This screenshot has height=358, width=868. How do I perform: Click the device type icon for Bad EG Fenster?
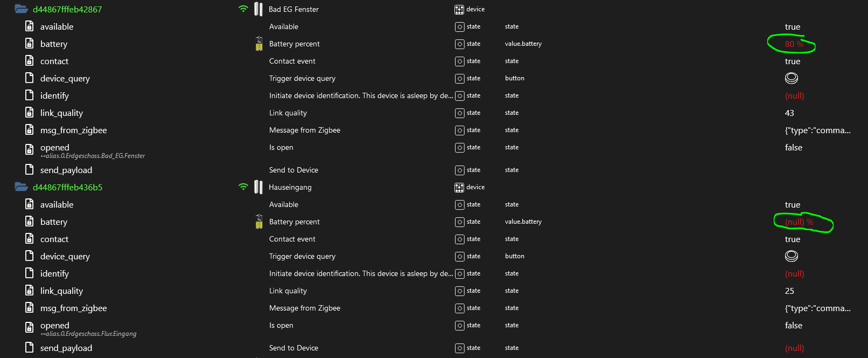click(459, 9)
